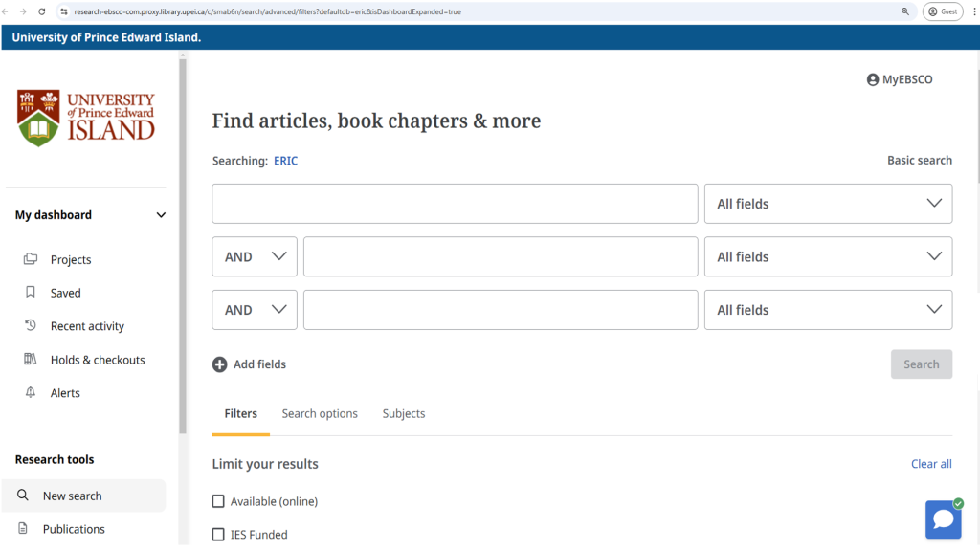Open the Alerts bell icon
The width and height of the screenshot is (980, 551).
coord(31,393)
